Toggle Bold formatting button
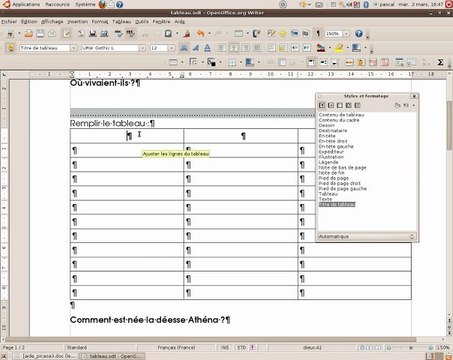Viewport: 453px width, 360px height. pyautogui.click(x=184, y=48)
